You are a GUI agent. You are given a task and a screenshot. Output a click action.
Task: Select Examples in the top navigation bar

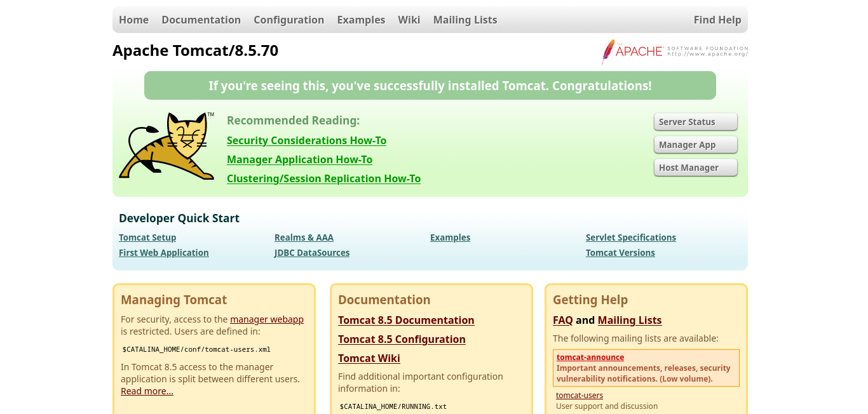click(x=361, y=20)
